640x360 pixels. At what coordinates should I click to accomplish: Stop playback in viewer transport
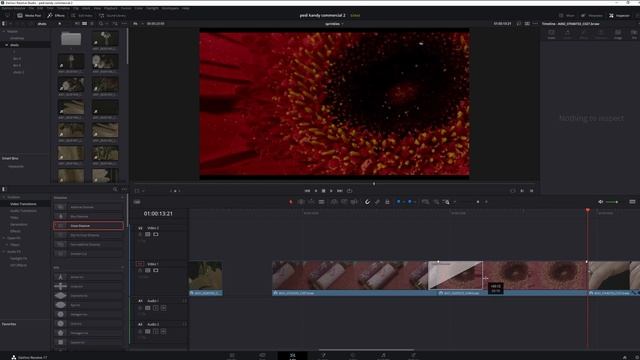323,191
